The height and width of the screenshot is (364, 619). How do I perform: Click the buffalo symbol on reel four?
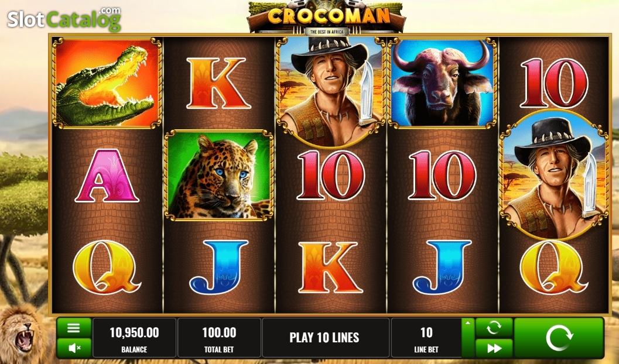[x=443, y=83]
